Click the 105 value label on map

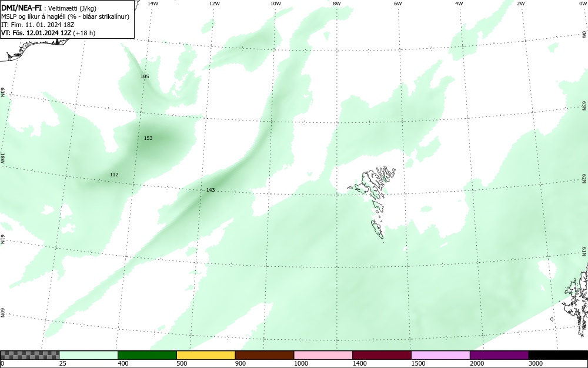(145, 76)
